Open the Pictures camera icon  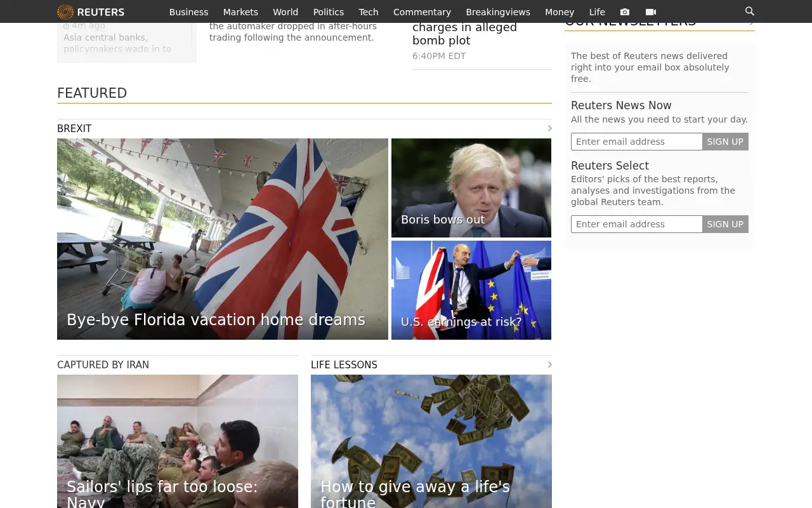pos(625,12)
